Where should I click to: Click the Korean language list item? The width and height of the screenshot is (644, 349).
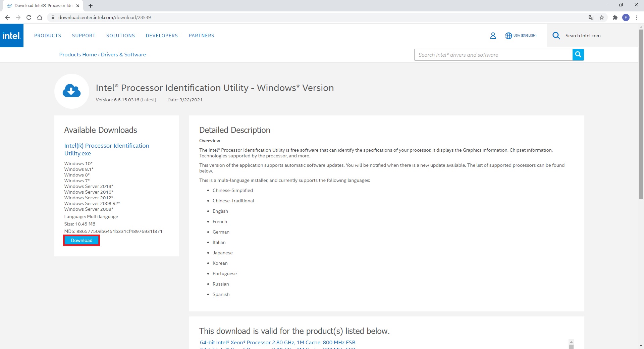(220, 263)
